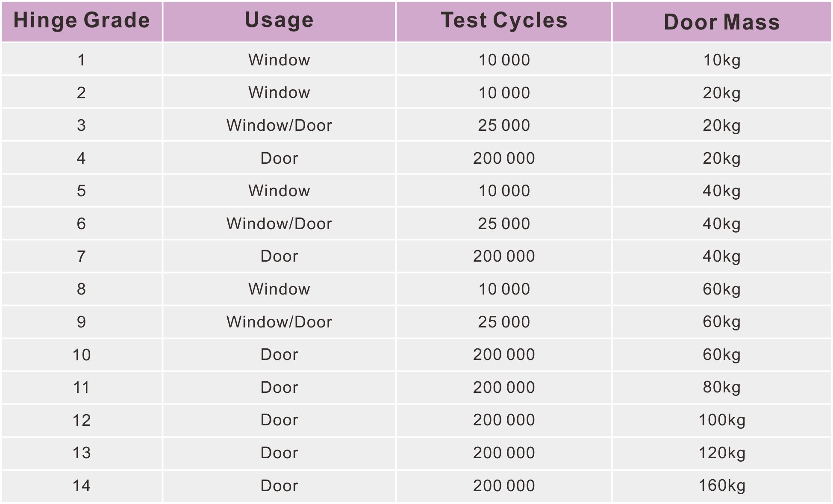Click 10 000 test cycles for grade 5

[504, 191]
